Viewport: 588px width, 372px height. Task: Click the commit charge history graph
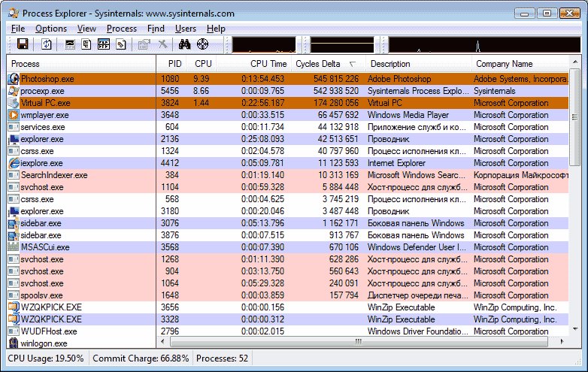[342, 44]
